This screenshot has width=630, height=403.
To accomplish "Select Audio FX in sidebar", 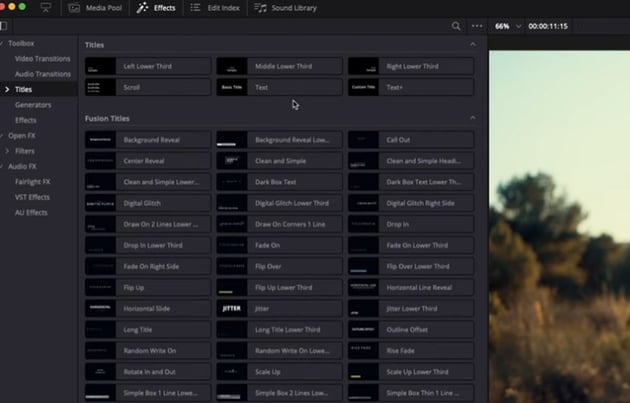I will tap(22, 166).
